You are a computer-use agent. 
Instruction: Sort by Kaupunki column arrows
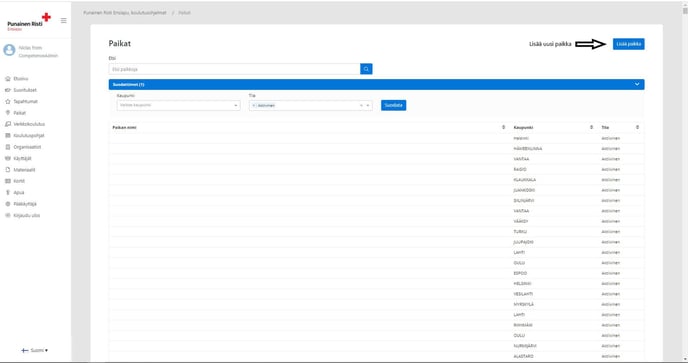[x=591, y=127]
